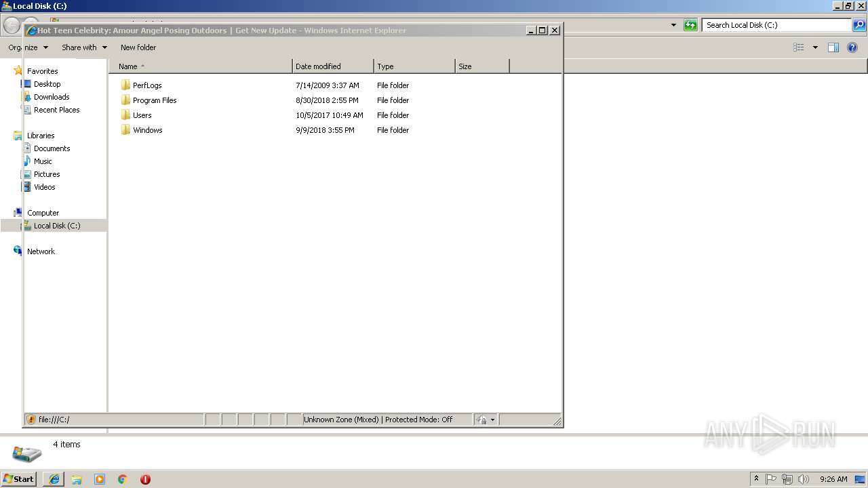Select the Users folder icon
Image resolution: width=868 pixels, height=488 pixels.
[x=125, y=115]
